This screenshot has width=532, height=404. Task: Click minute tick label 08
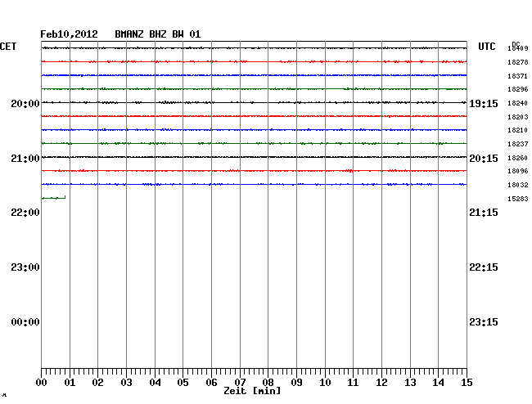268,383
